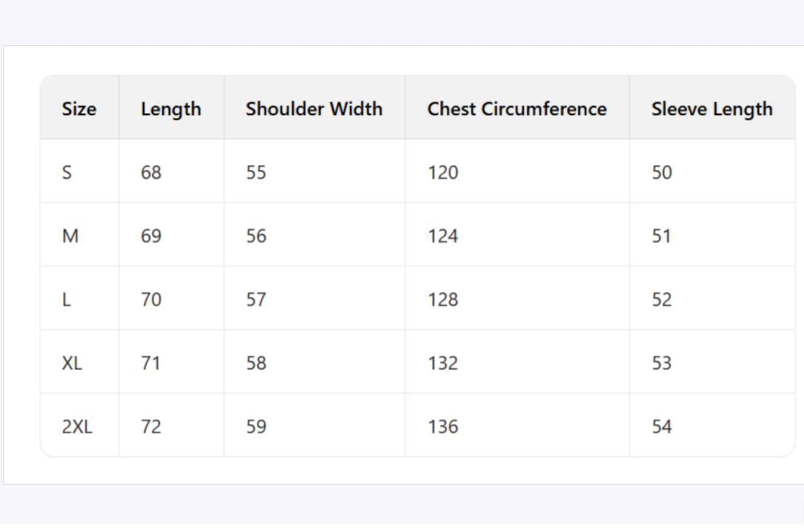
Task: Select shoulder width value 56
Action: pyautogui.click(x=256, y=236)
